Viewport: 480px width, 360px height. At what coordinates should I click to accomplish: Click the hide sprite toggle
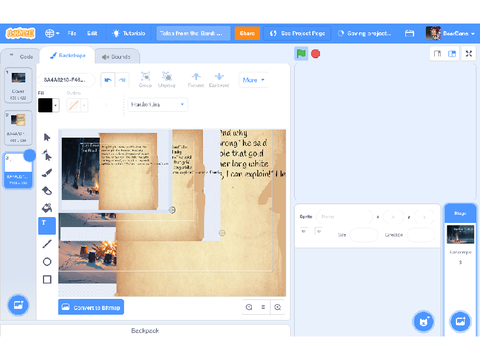tap(318, 231)
